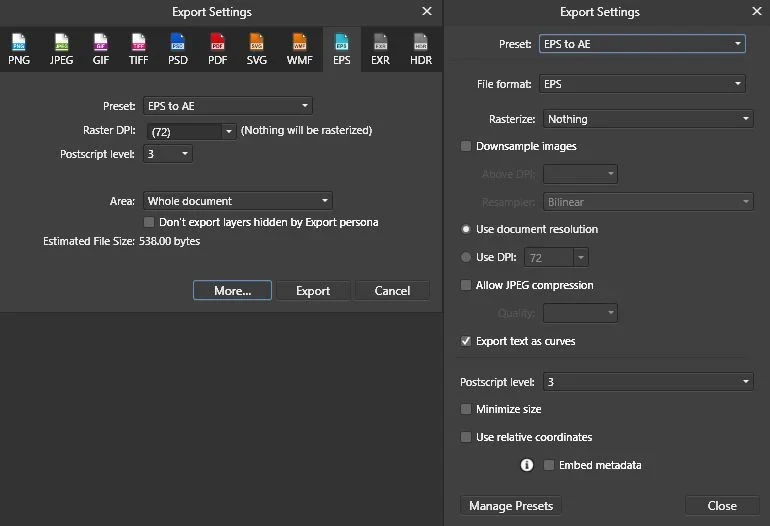Open the Quality dropdown
The image size is (770, 526).
point(580,313)
